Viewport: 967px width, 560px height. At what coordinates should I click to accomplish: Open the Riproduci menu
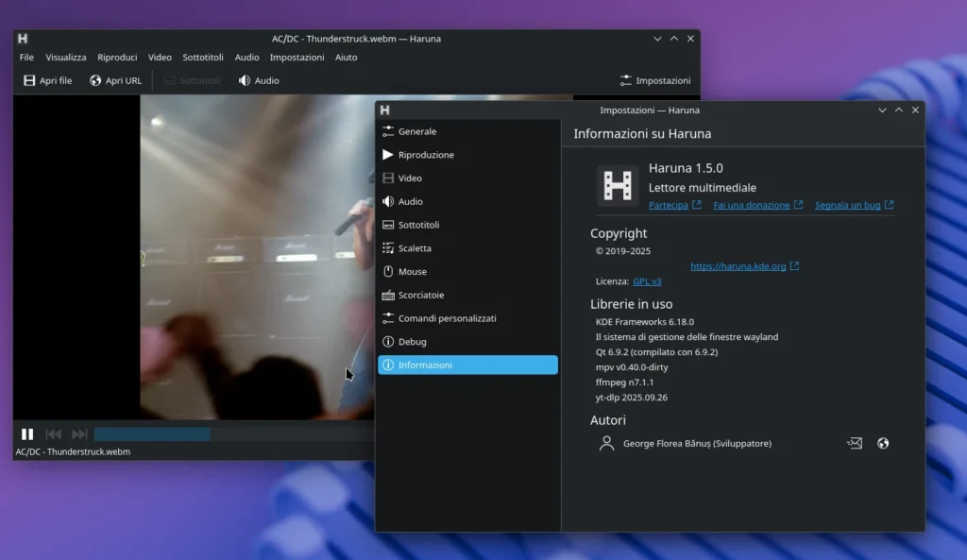117,57
